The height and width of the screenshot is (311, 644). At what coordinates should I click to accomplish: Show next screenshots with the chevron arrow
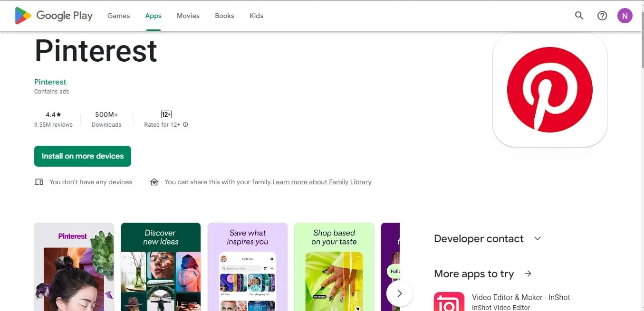[x=400, y=293]
